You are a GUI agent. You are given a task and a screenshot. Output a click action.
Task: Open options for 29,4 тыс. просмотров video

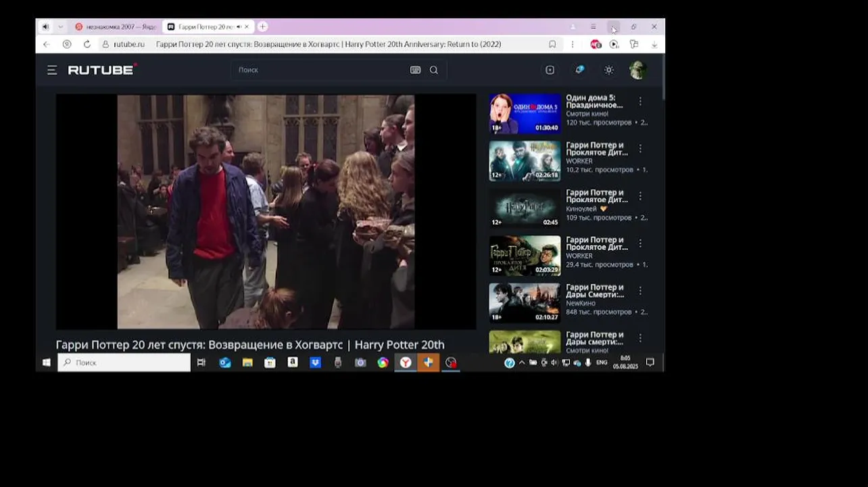pos(640,243)
